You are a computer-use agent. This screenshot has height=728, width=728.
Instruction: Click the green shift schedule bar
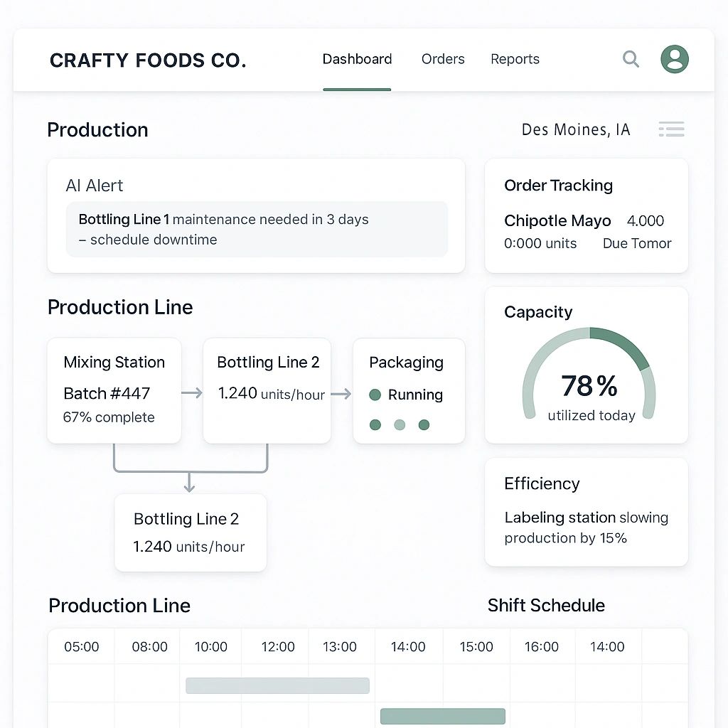442,716
